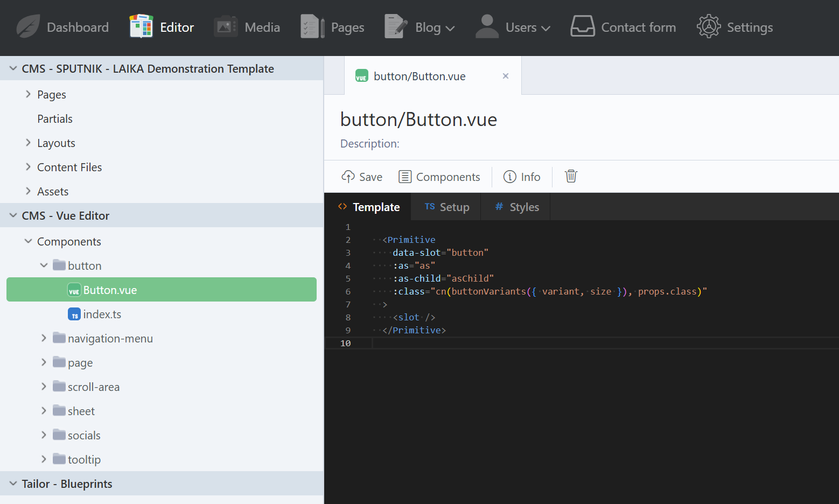Switch to the Styles tab
Image resolution: width=839 pixels, height=504 pixels.
pos(516,207)
